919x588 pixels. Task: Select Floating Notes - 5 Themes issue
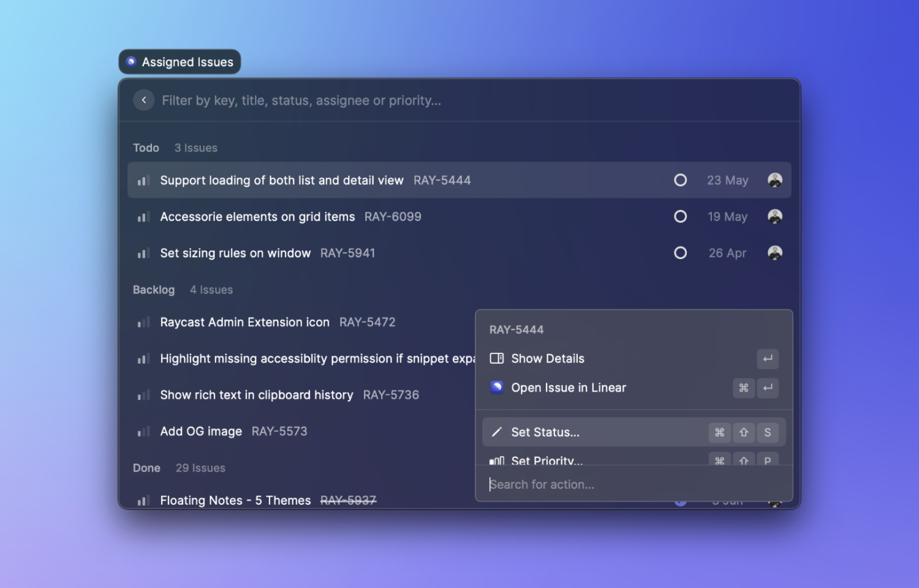(301, 500)
